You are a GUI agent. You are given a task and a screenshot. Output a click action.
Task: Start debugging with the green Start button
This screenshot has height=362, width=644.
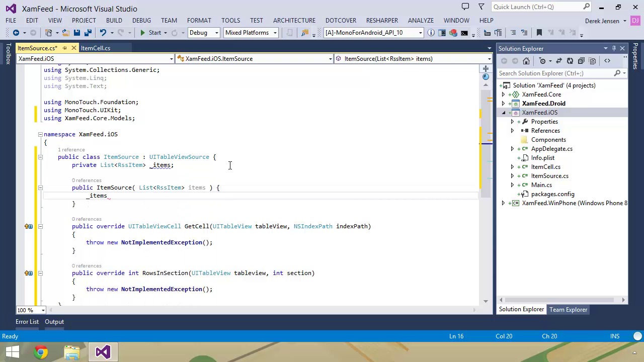click(150, 33)
